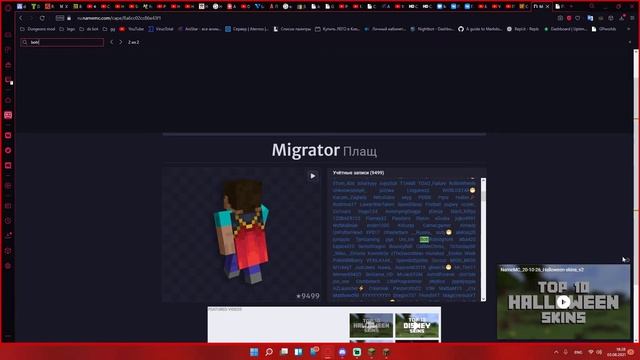Open a new tab with plus button
This screenshot has height=360, width=640.
(x=571, y=7)
